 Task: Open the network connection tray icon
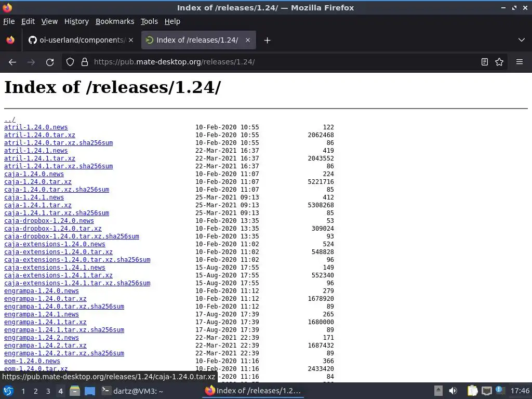point(486,391)
